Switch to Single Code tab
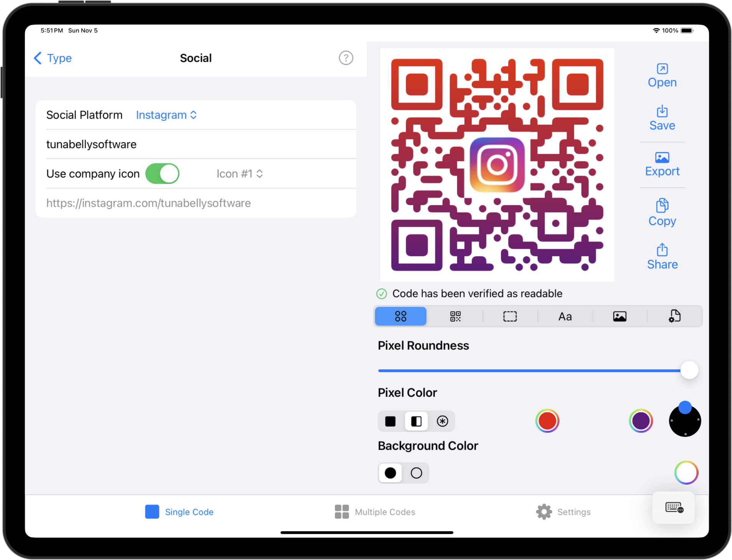The width and height of the screenshot is (732, 560). 179,512
